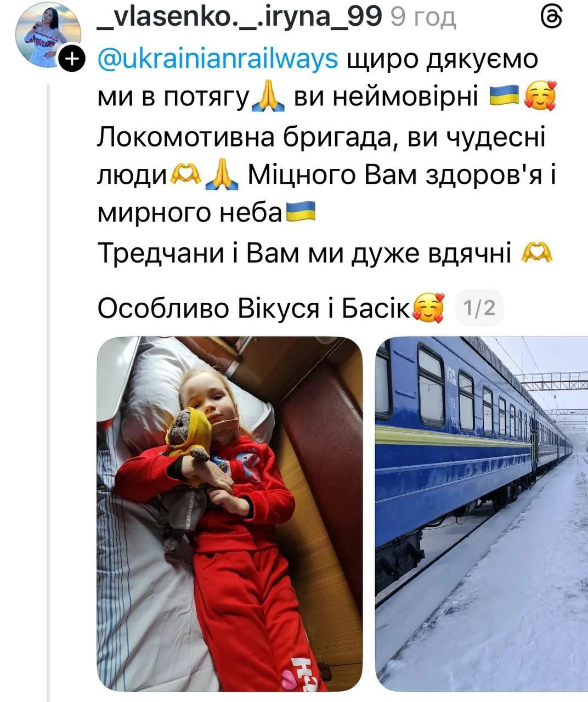Click the 1/2 image counter badge
This screenshot has width=588, height=702.
[479, 307]
